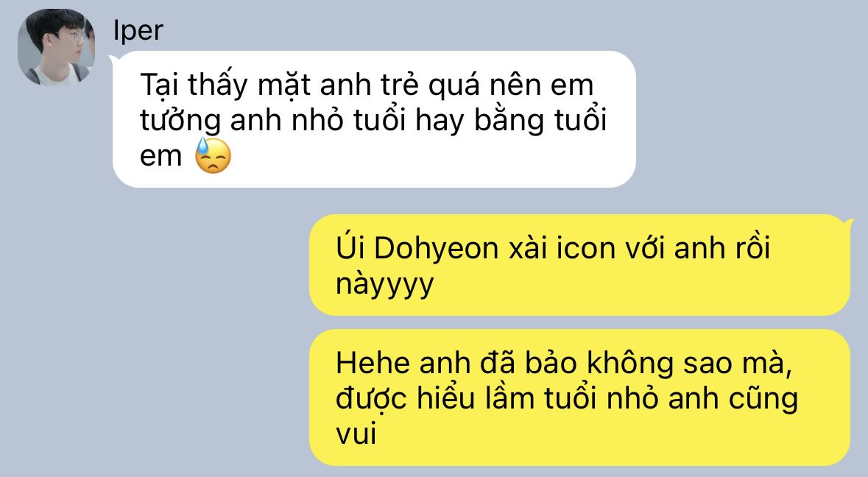Select the white message bubble from Iper
The image size is (868, 477).
[374, 119]
